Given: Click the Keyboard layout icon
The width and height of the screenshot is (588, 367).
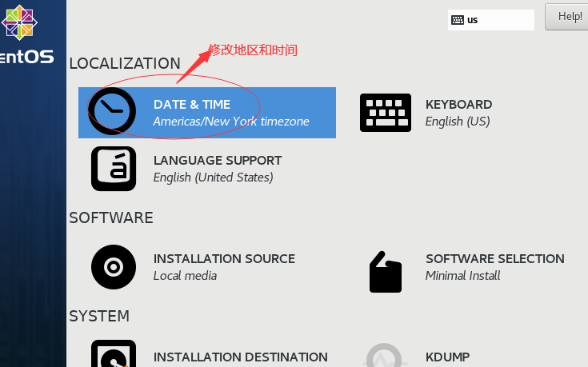Looking at the screenshot, I should point(386,113).
